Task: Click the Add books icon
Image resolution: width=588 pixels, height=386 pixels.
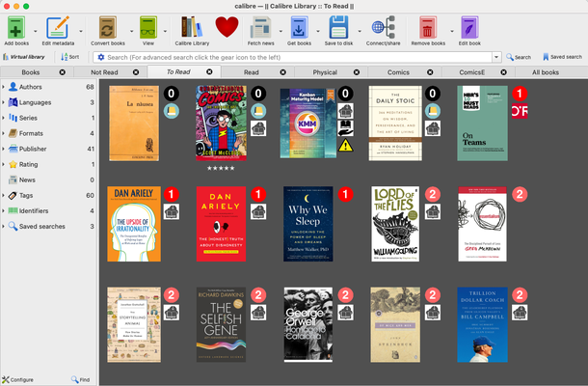Action: (x=16, y=27)
